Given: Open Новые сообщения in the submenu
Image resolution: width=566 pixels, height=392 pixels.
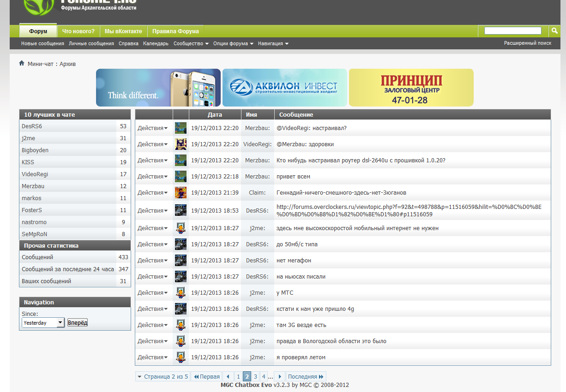Looking at the screenshot, I should pos(42,43).
